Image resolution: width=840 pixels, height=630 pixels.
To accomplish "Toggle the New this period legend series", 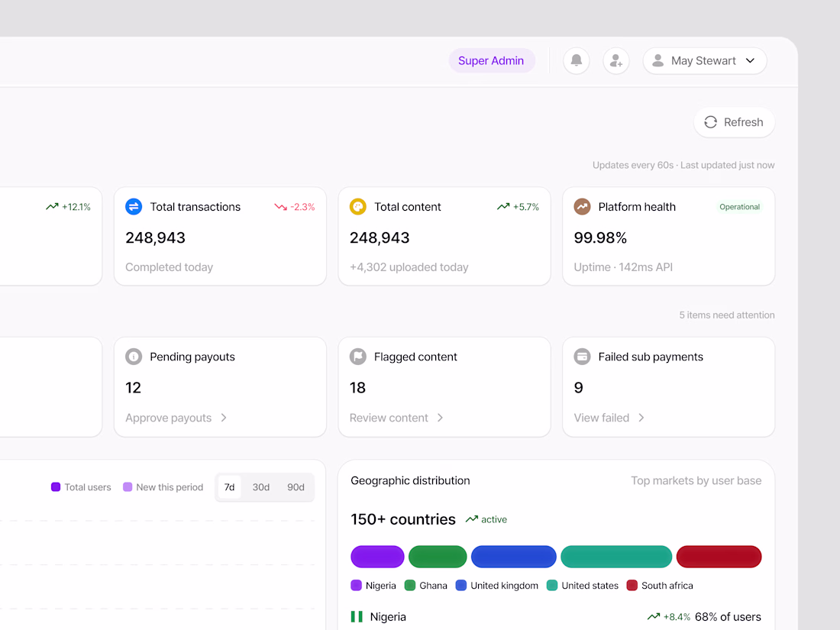I will tap(163, 487).
